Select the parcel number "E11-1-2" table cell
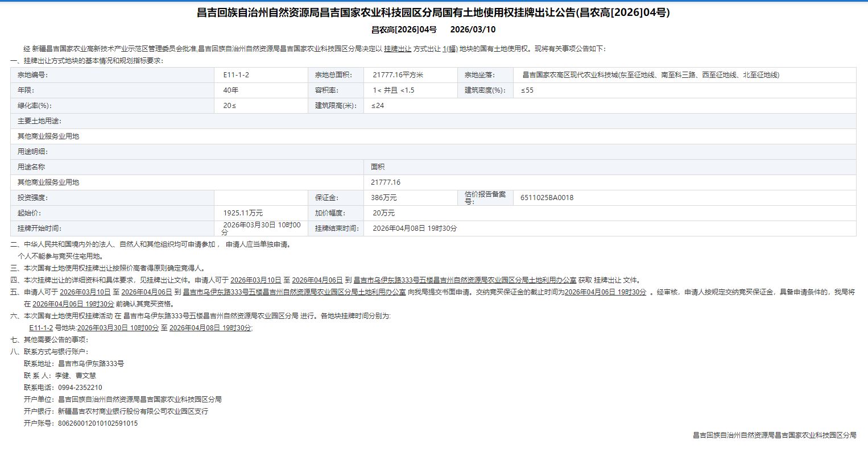This screenshot has height=457, width=868. [236, 75]
